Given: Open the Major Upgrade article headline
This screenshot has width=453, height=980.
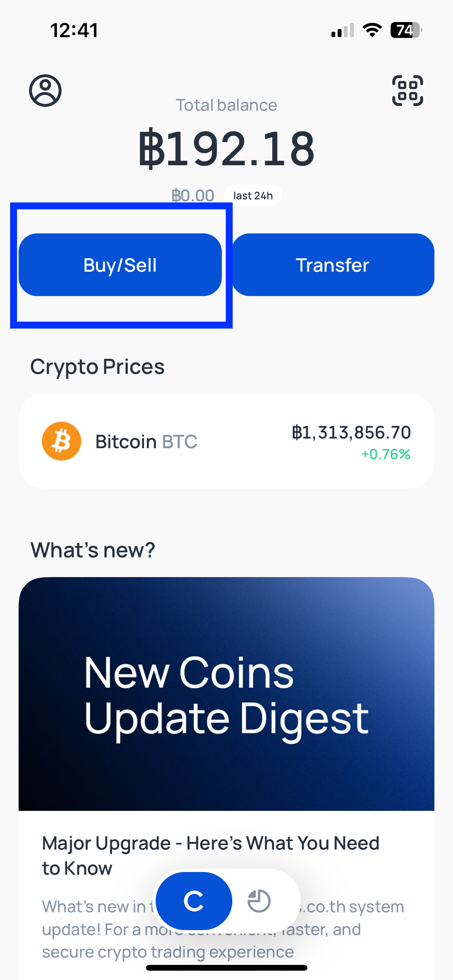Looking at the screenshot, I should pos(211,855).
